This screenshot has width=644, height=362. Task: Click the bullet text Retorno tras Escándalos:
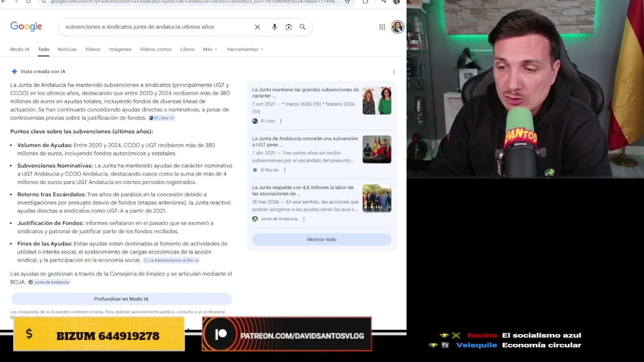click(x=51, y=195)
